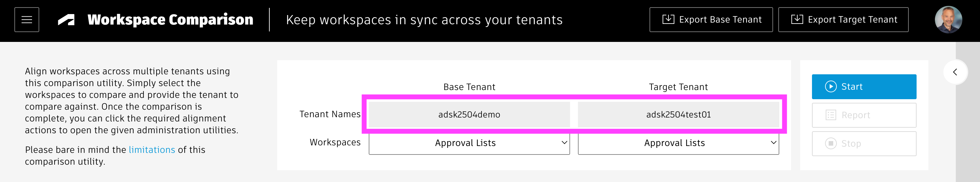Click the Base Tenant name field adsk2504demo

coord(469,115)
